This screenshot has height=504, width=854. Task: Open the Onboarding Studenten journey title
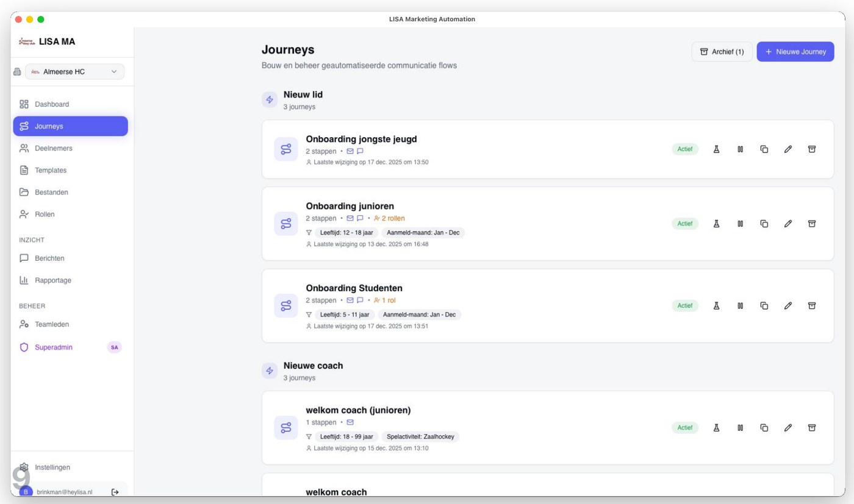[354, 288]
